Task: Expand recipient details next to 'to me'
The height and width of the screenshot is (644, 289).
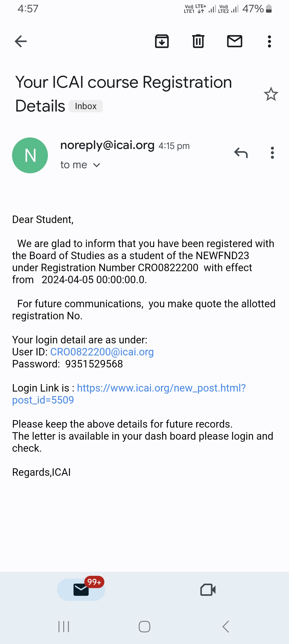Action: pyautogui.click(x=97, y=165)
